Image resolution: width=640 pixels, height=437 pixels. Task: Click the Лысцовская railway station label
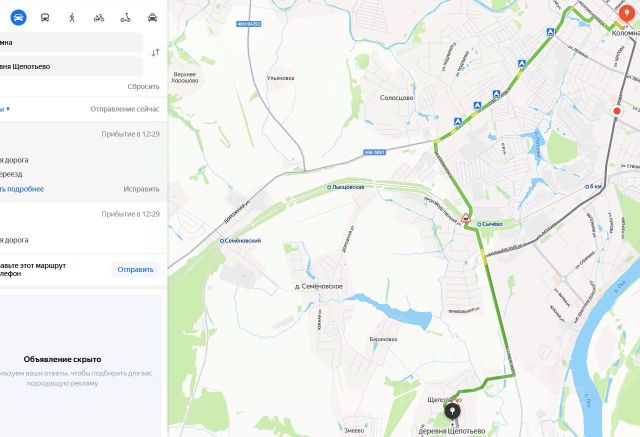click(x=345, y=187)
